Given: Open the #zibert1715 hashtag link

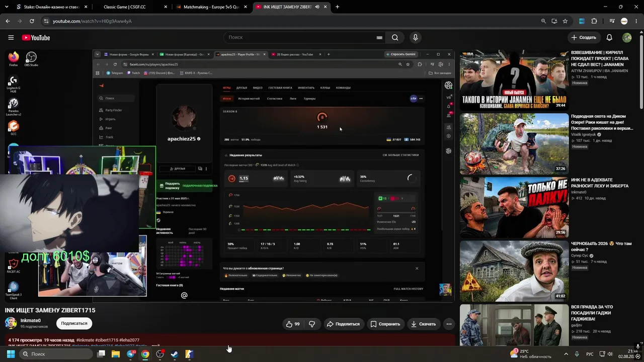Looking at the screenshot, I should click(x=107, y=340).
